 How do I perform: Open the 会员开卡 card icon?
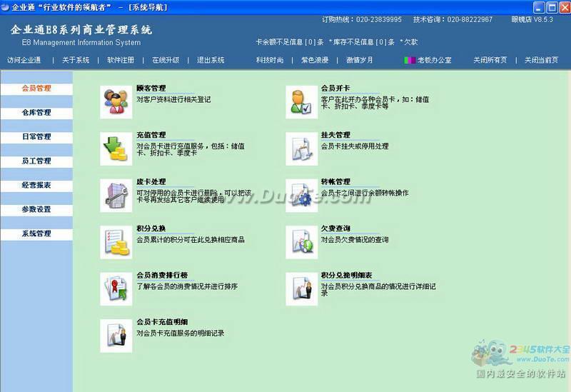coord(301,102)
